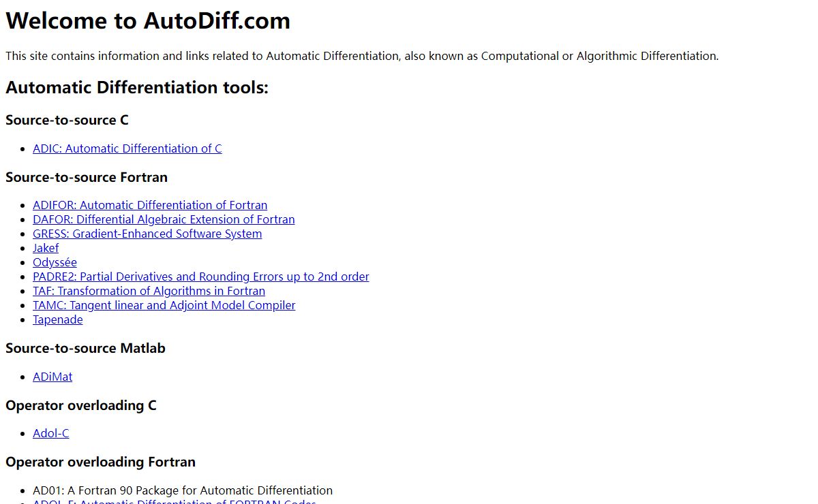This screenshot has height=504, width=818.
Task: Open PADRE2 Partial Derivatives link
Action: click(x=201, y=277)
